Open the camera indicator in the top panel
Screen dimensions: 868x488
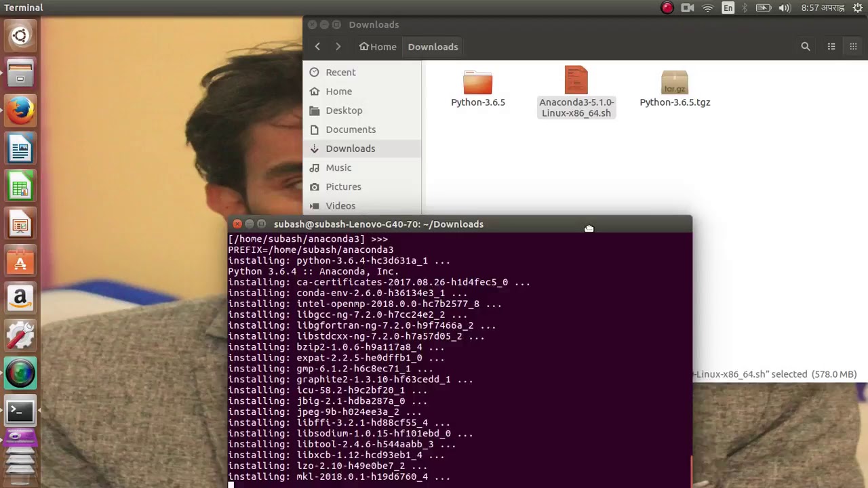[688, 8]
